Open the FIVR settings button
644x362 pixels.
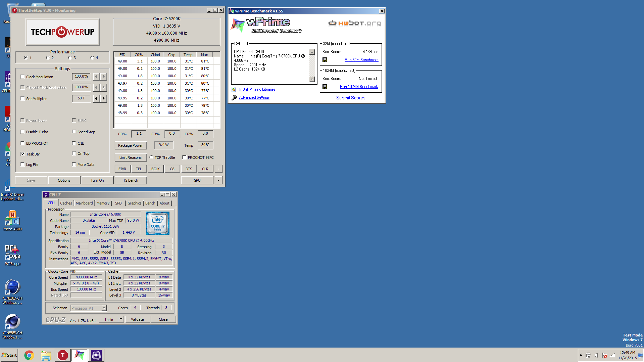pyautogui.click(x=122, y=169)
